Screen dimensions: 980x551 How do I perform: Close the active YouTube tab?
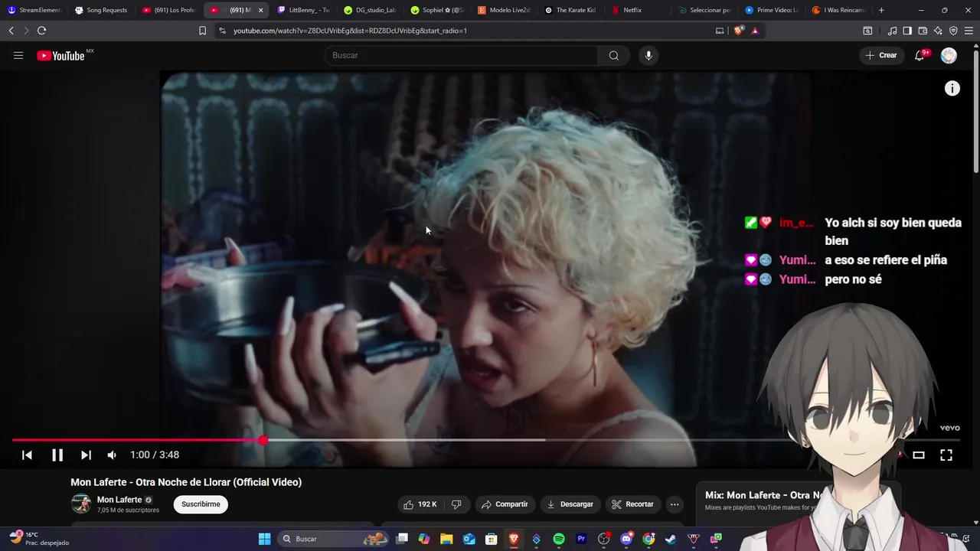tap(260, 10)
